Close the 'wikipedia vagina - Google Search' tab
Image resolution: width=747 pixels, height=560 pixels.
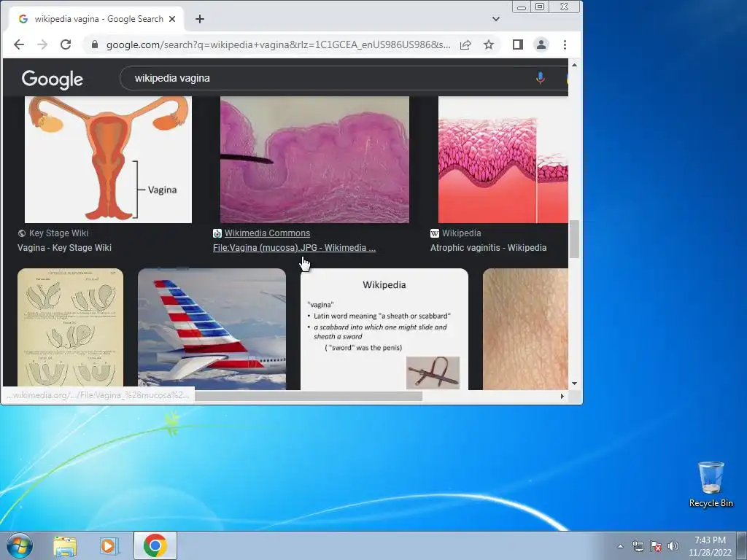point(172,19)
